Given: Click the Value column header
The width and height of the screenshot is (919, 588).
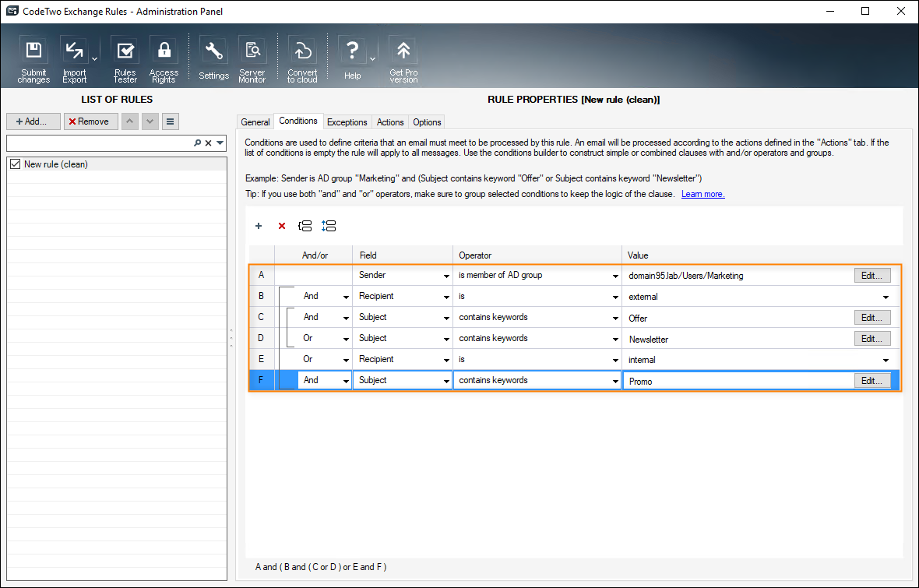Looking at the screenshot, I should click(x=760, y=255).
